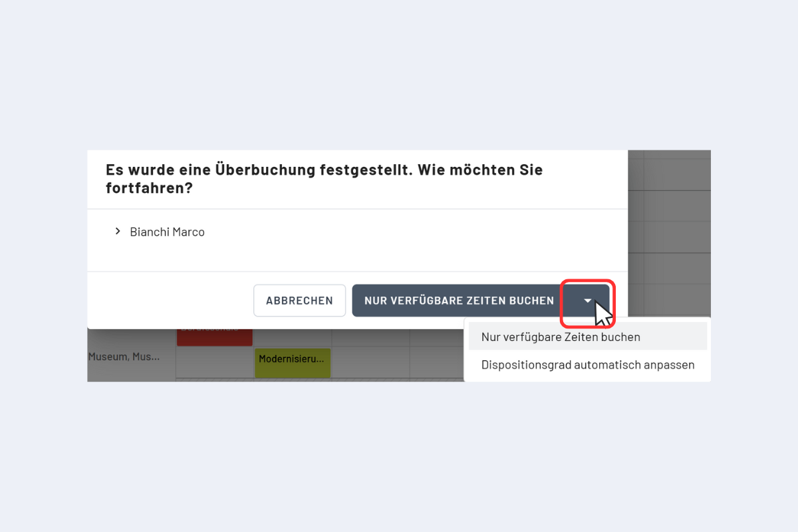Screen dimensions: 798x532
Task: Click empty Museum row cell below red block
Action: point(214,362)
